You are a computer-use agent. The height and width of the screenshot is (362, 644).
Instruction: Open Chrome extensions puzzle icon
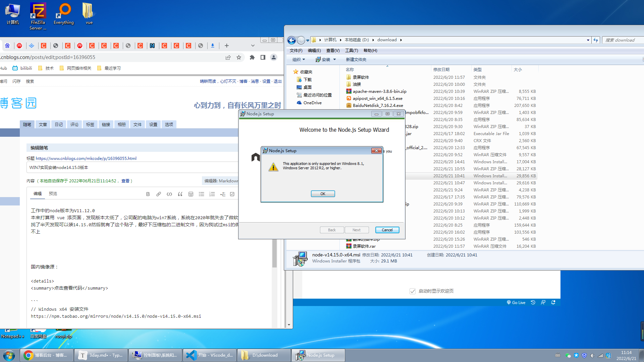pos(252,57)
